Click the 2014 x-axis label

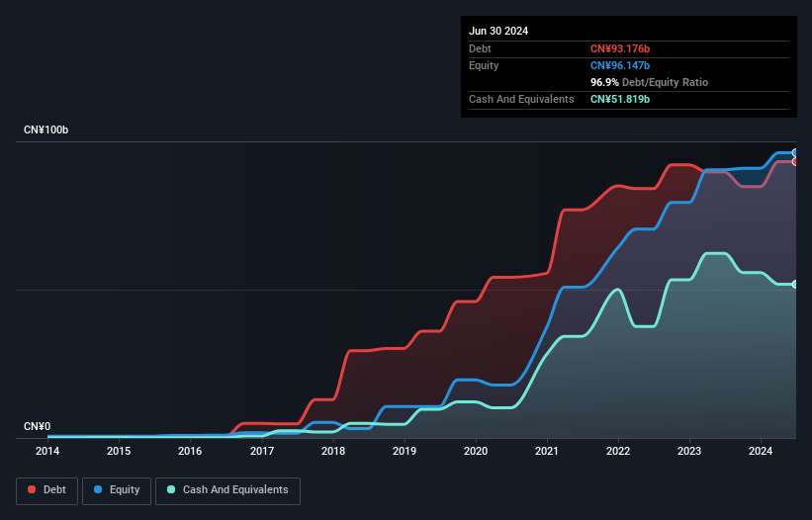[x=47, y=451]
